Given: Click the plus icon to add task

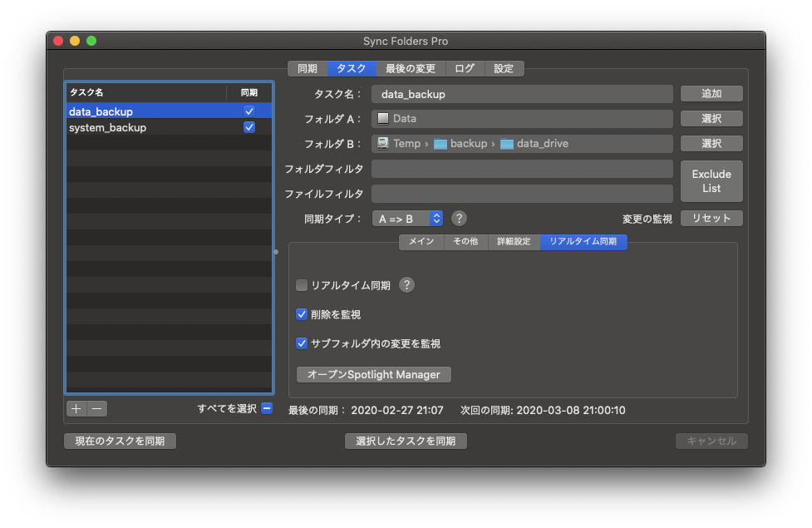Looking at the screenshot, I should (x=76, y=409).
